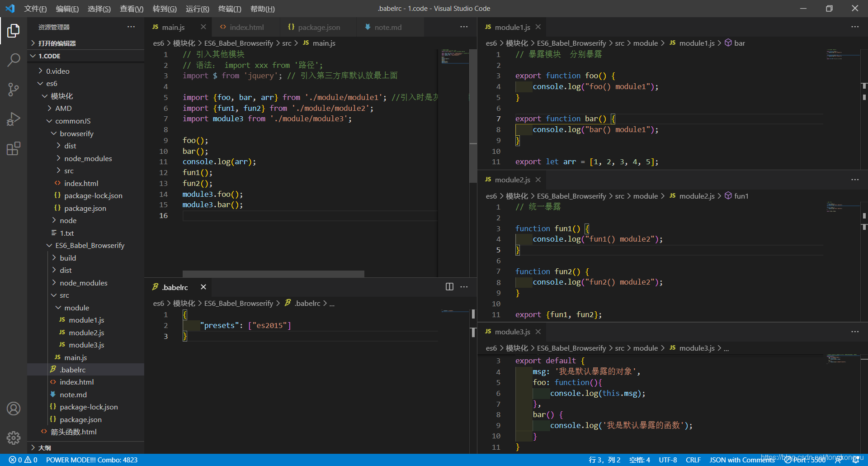This screenshot has width=868, height=466.
Task: Click errors and warnings count in status bar
Action: pos(23,460)
